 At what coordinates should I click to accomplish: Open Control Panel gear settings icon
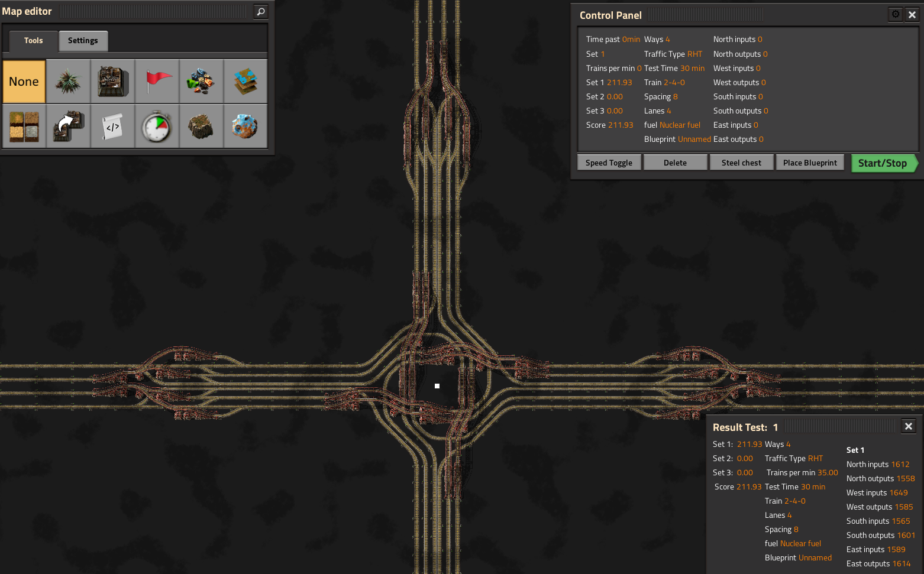click(x=896, y=14)
